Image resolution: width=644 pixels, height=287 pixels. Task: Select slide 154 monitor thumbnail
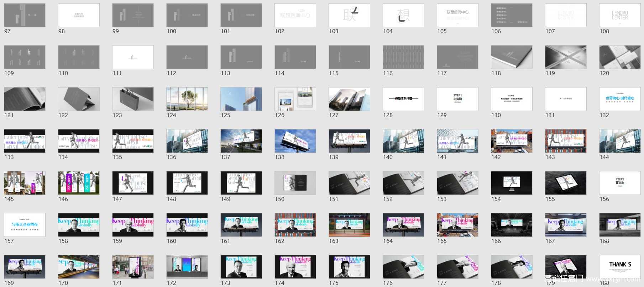click(x=512, y=183)
